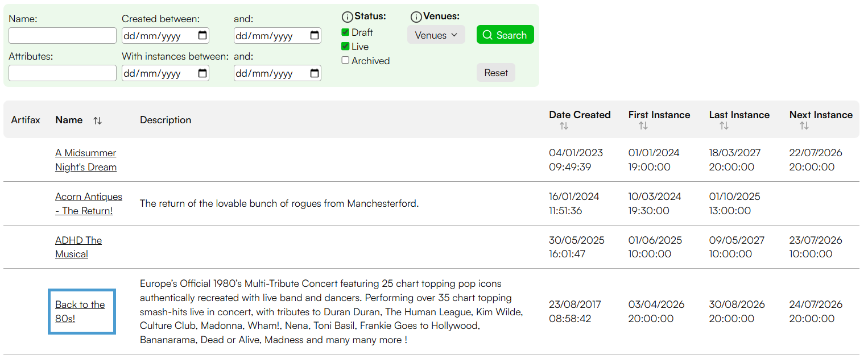Enable the Archived status checkbox
This screenshot has width=868, height=359.
click(345, 60)
